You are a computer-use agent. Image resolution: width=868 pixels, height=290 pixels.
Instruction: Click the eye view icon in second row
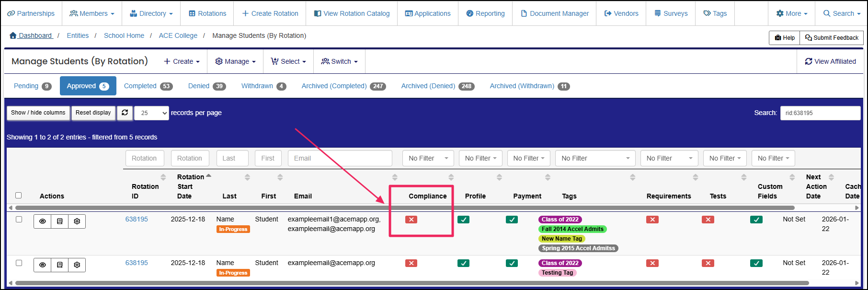[43, 265]
